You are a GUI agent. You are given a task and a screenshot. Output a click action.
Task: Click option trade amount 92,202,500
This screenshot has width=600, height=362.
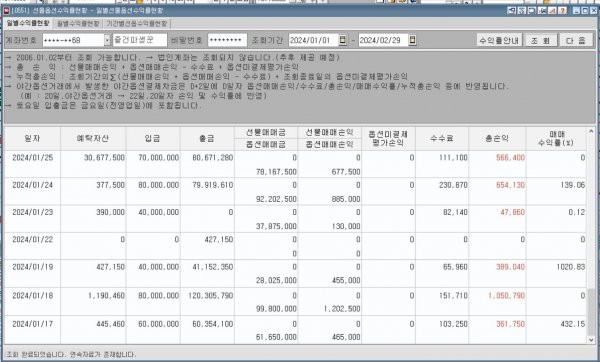pyautogui.click(x=276, y=199)
